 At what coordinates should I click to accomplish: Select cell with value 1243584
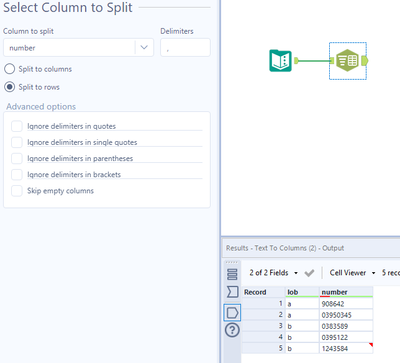click(x=346, y=348)
